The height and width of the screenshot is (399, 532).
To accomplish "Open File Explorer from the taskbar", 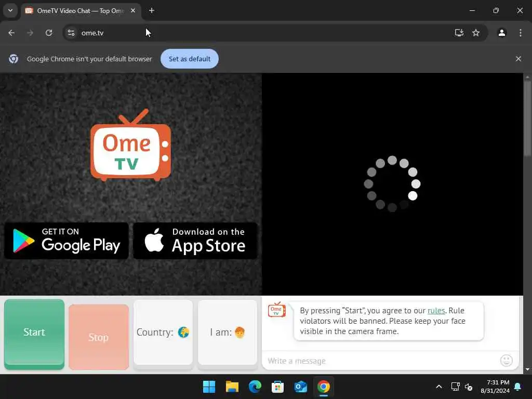I will click(232, 387).
